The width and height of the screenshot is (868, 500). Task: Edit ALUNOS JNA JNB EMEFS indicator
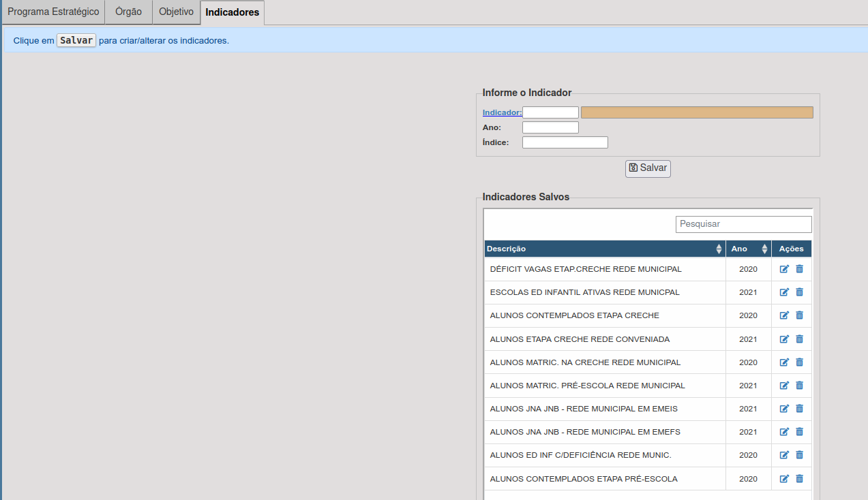(x=784, y=432)
